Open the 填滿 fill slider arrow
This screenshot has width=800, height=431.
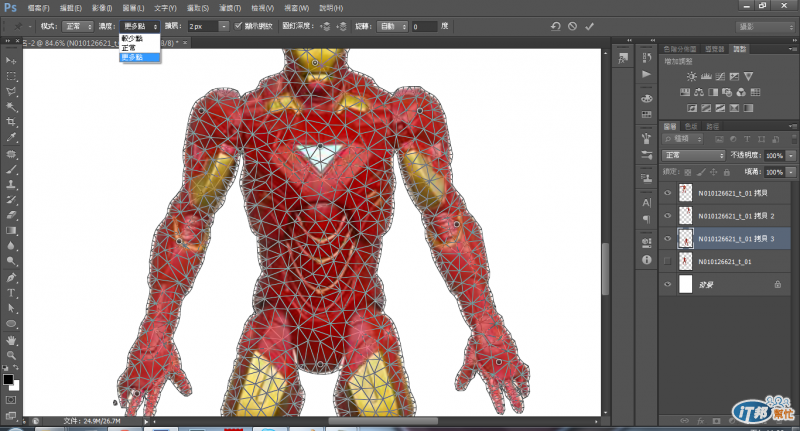pos(791,172)
